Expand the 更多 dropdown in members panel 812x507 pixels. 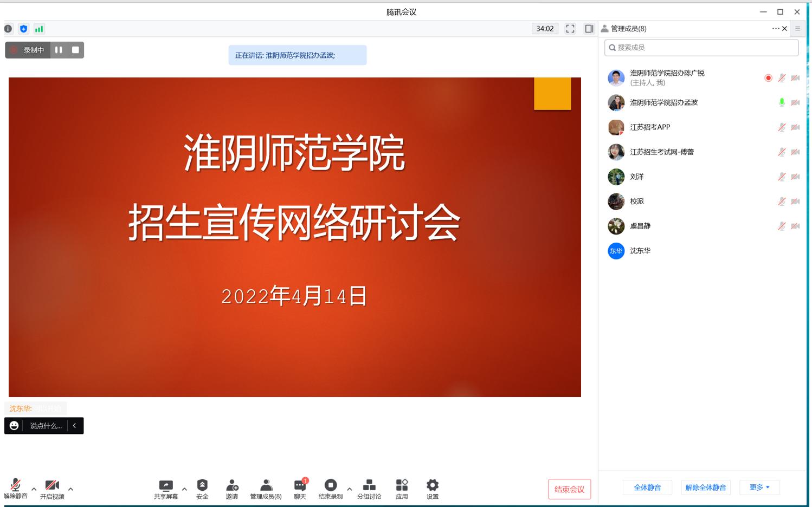coord(759,487)
